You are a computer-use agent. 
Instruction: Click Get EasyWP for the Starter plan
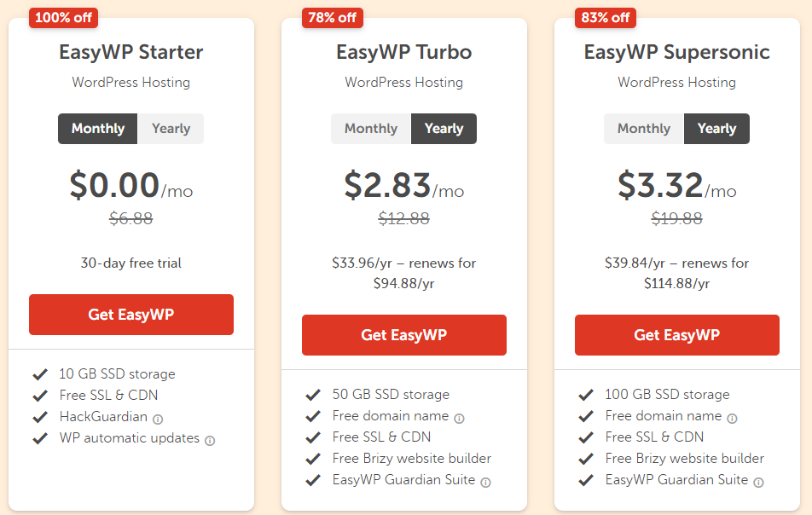point(130,314)
